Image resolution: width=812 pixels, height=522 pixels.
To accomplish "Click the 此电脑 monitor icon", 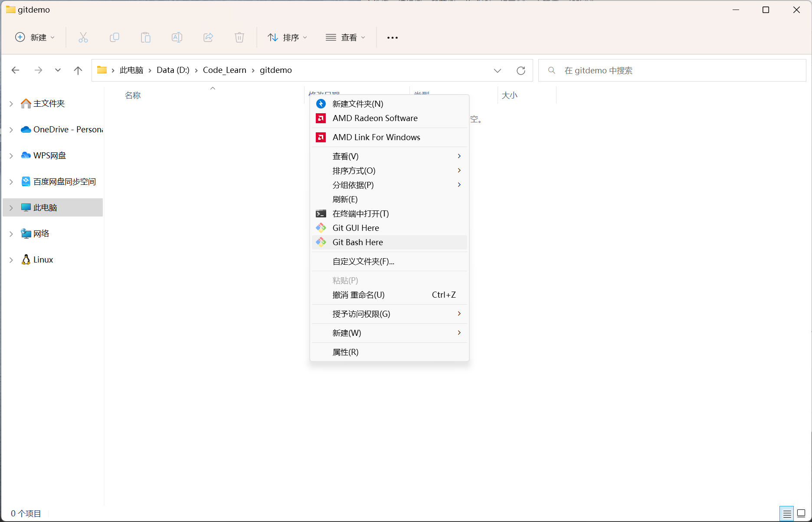I will [26, 207].
